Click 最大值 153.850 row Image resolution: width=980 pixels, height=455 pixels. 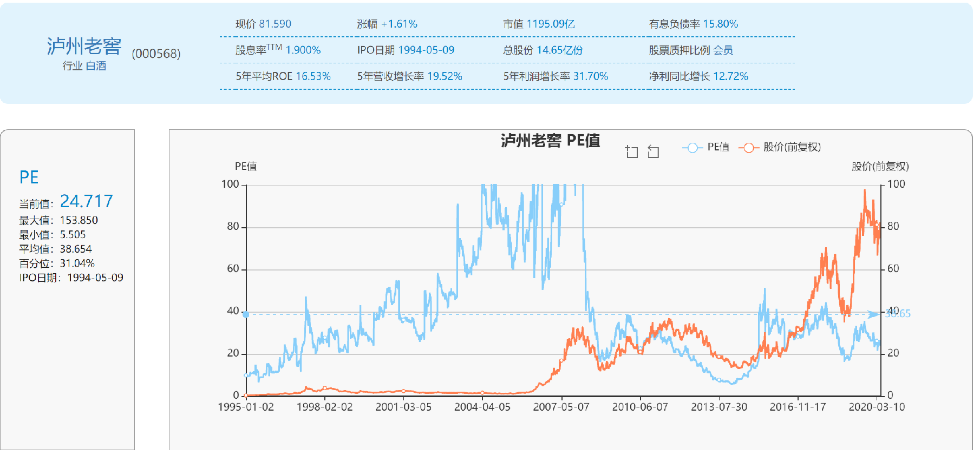[58, 220]
